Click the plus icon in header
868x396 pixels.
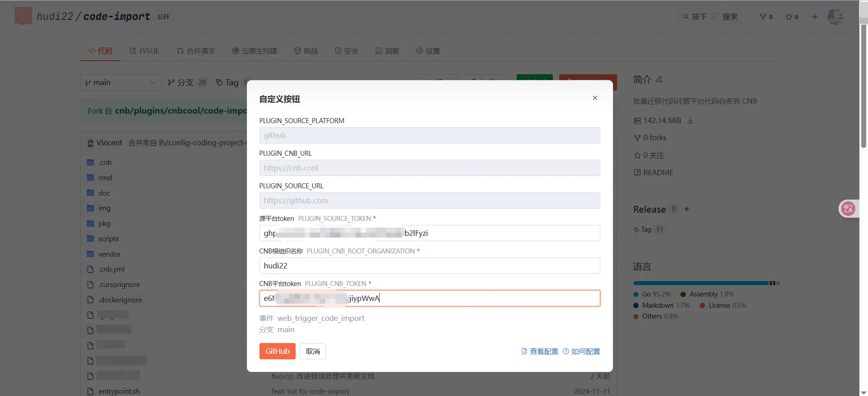click(814, 17)
